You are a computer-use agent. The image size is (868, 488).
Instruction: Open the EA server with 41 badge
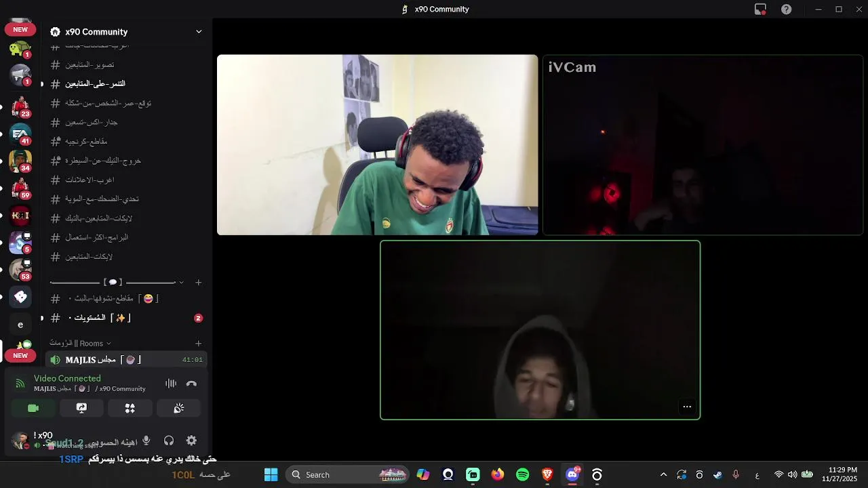click(20, 134)
